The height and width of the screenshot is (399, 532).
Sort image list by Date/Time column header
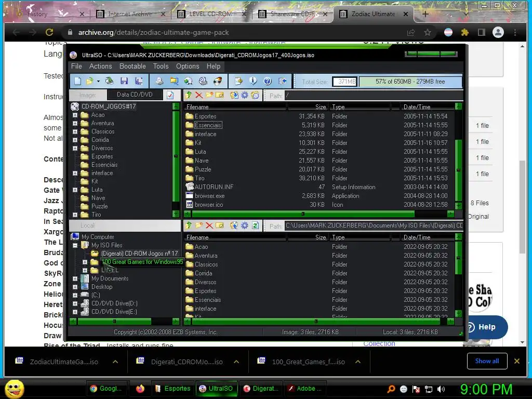[x=428, y=107]
